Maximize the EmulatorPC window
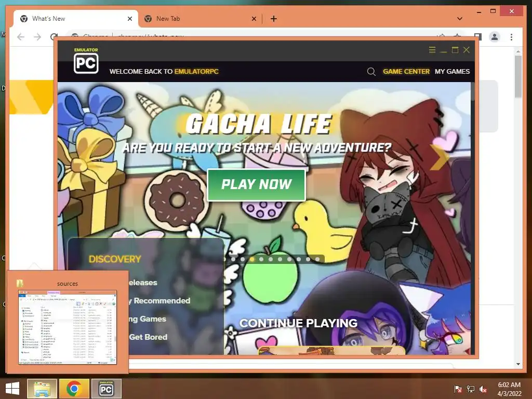 455,50
